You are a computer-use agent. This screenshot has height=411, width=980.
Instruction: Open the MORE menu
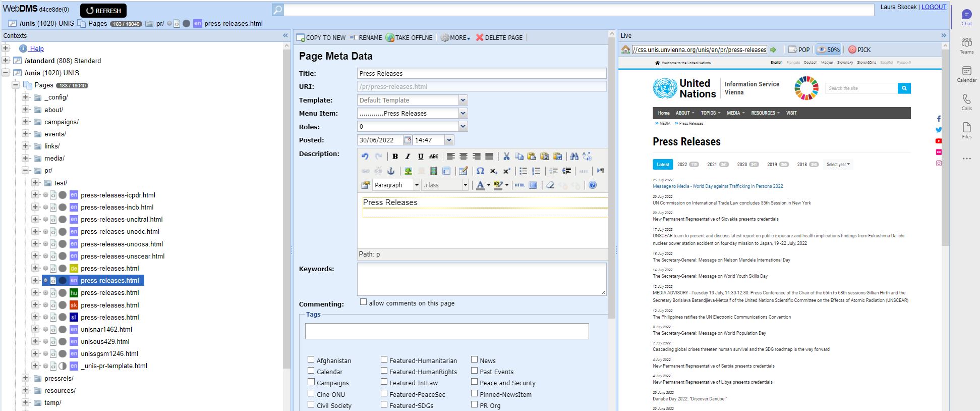[x=455, y=38]
